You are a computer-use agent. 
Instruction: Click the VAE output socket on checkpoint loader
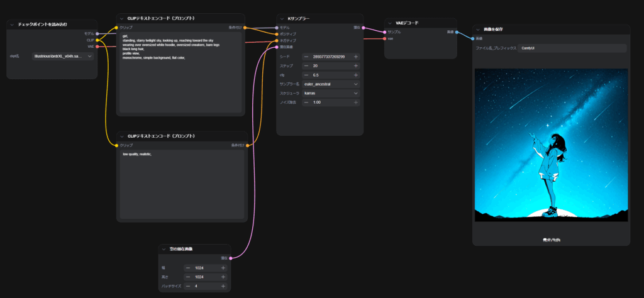[x=97, y=47]
